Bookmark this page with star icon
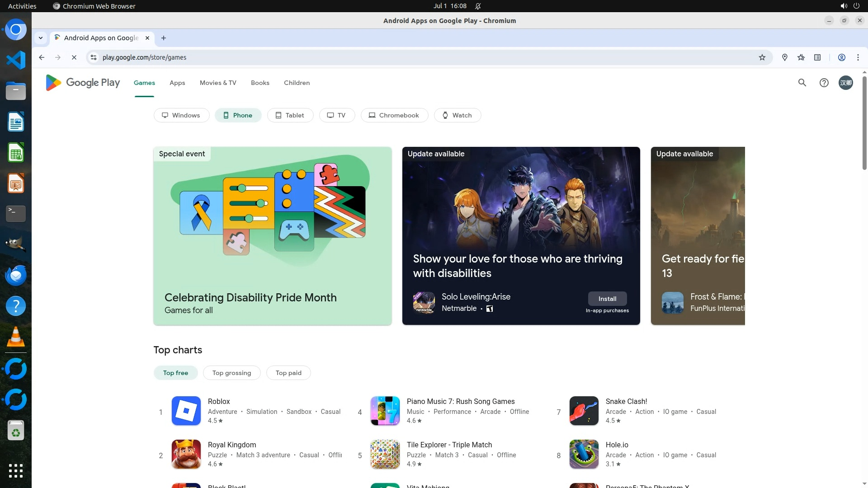Viewport: 868px width, 488px height. 762,57
